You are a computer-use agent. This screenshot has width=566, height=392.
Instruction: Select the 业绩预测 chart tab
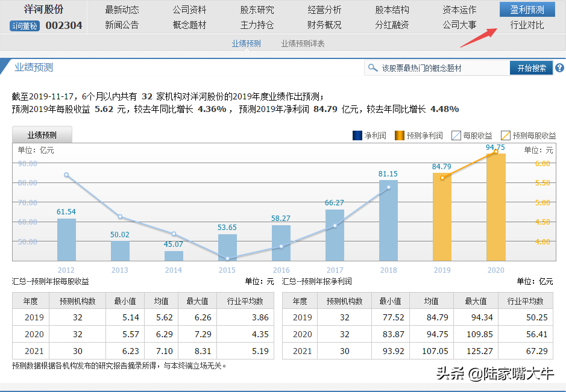(42, 135)
